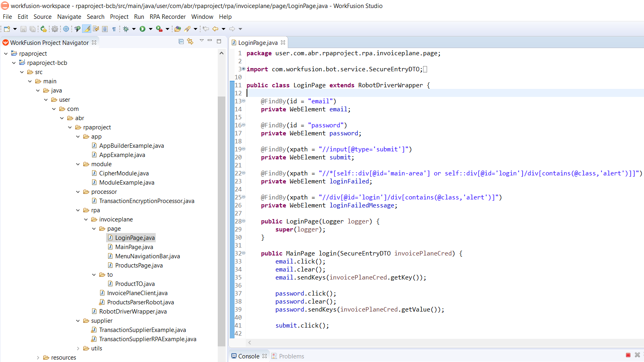Click Collapse All in Project Navigator
The height and width of the screenshot is (362, 644).
(x=181, y=41)
